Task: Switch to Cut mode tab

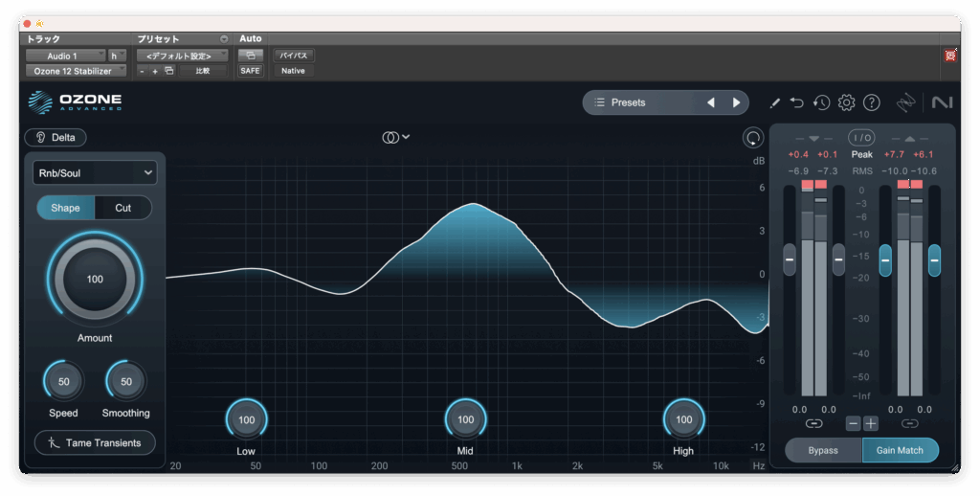Action: click(122, 208)
